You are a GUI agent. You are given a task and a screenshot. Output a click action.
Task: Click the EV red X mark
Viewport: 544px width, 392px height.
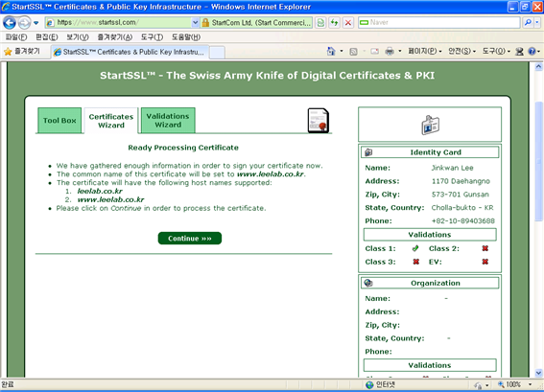[485, 262]
